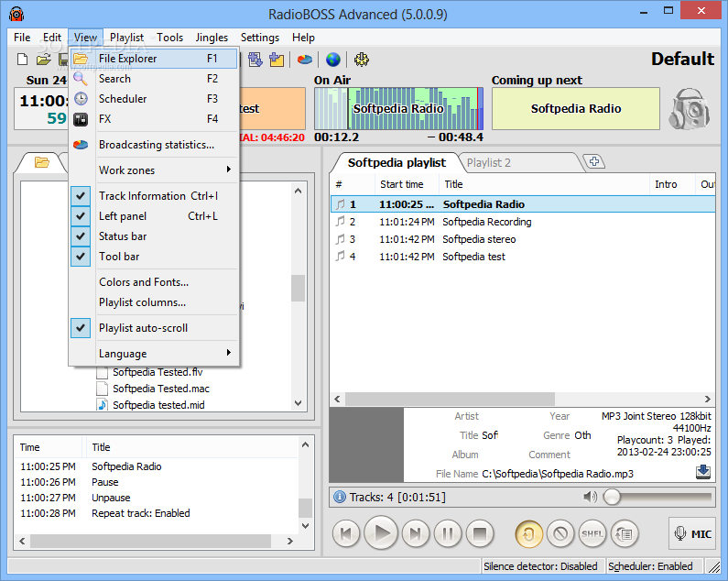Click the Start time column header
This screenshot has width=728, height=581.
pyautogui.click(x=407, y=184)
